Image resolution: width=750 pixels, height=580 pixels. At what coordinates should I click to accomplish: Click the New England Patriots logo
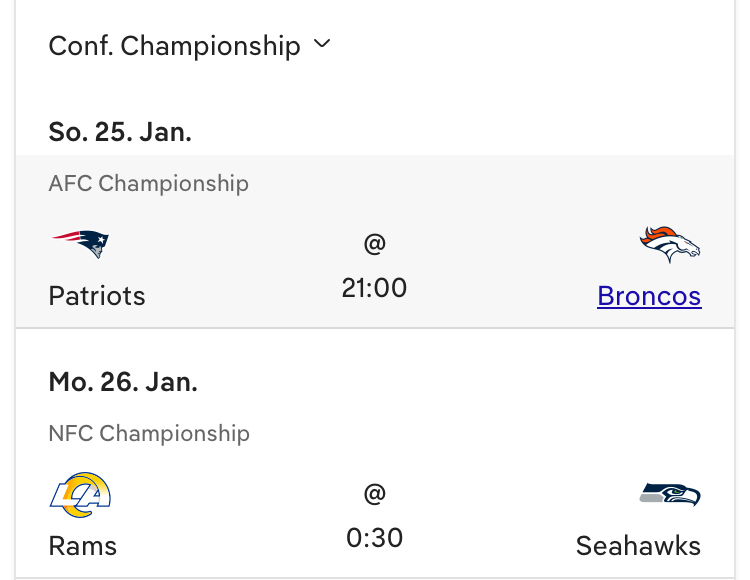80,243
